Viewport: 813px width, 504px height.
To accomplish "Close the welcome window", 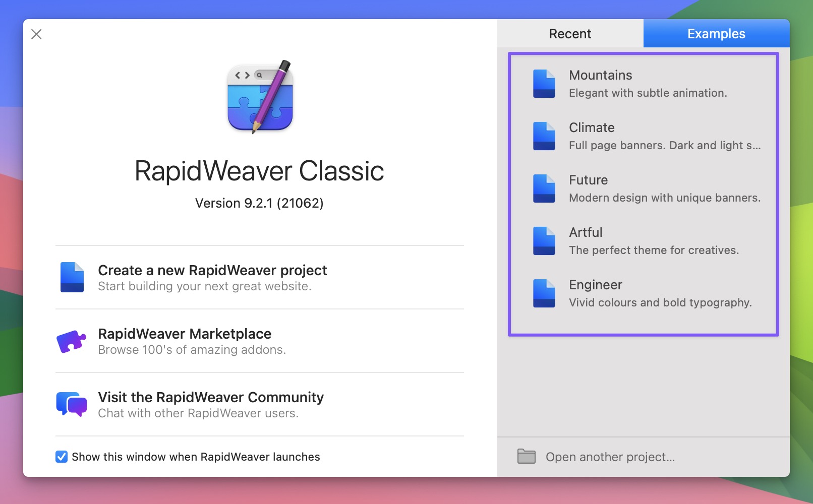I will (x=36, y=34).
